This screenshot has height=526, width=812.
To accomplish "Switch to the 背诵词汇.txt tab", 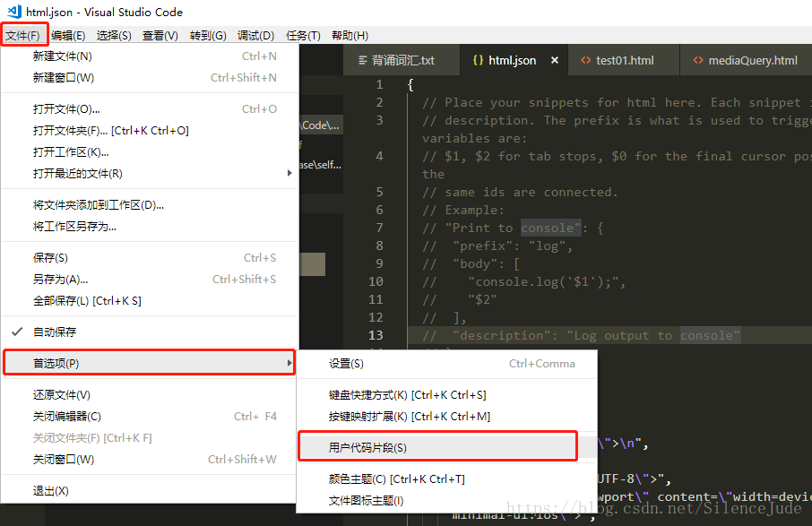I will (x=401, y=60).
